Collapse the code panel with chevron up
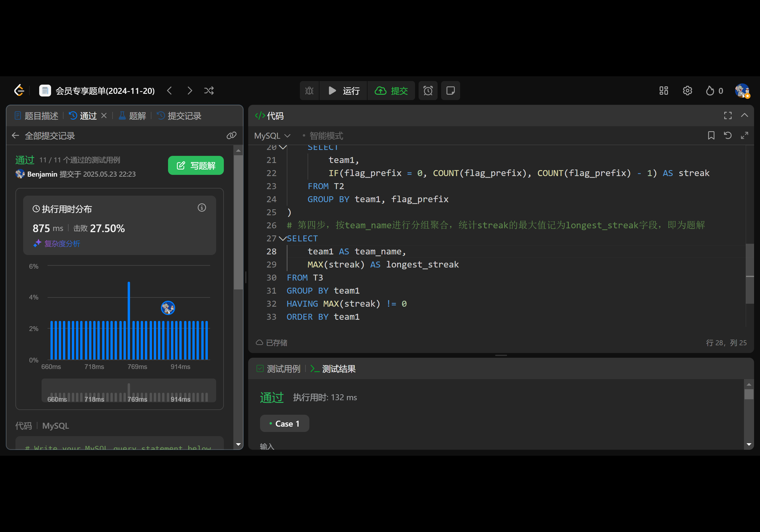 [x=745, y=115]
